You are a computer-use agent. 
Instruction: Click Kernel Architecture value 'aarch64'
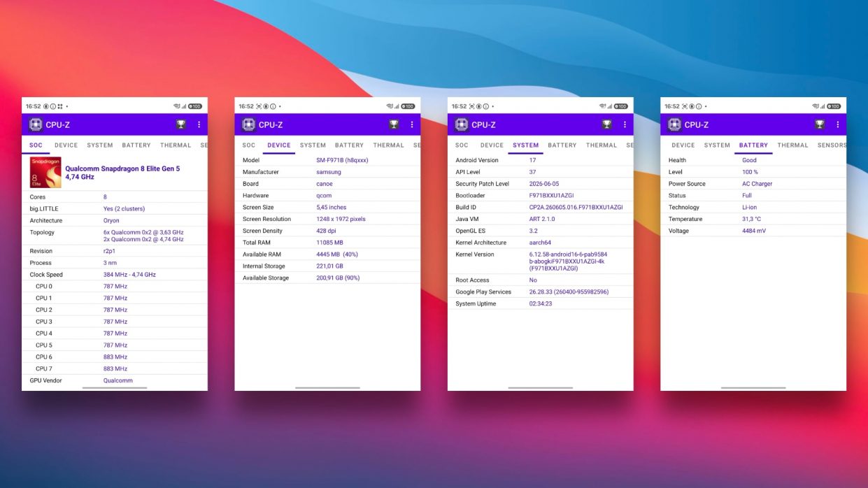click(x=540, y=243)
